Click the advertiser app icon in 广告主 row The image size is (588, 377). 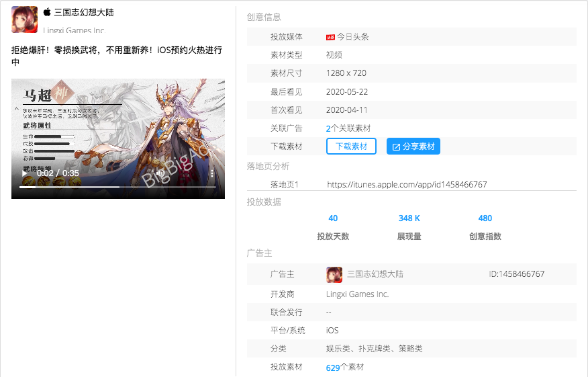click(x=334, y=274)
